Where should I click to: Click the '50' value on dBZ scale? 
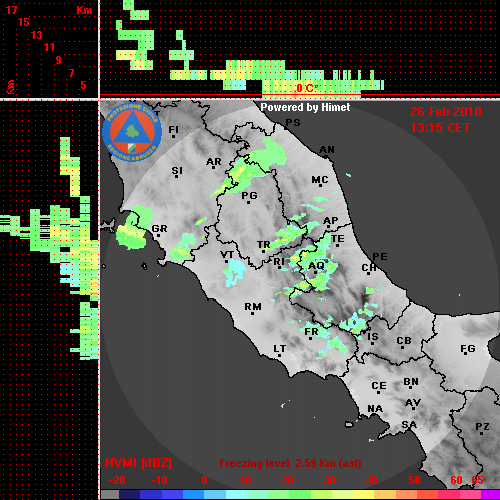[414, 480]
